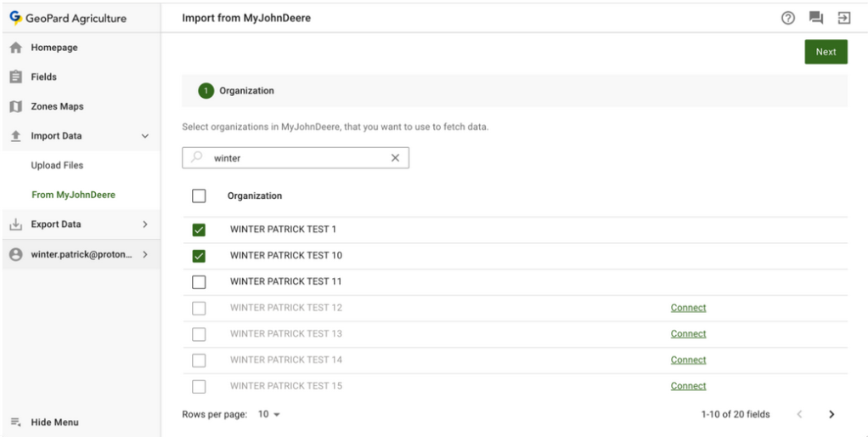
Task: Click the help question mark icon
Action: point(787,18)
